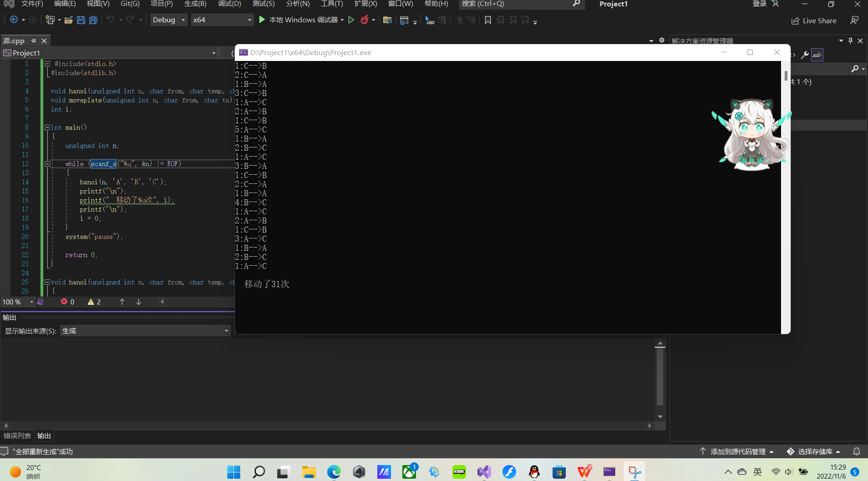Click the 英 input method indicator

[x=757, y=472]
